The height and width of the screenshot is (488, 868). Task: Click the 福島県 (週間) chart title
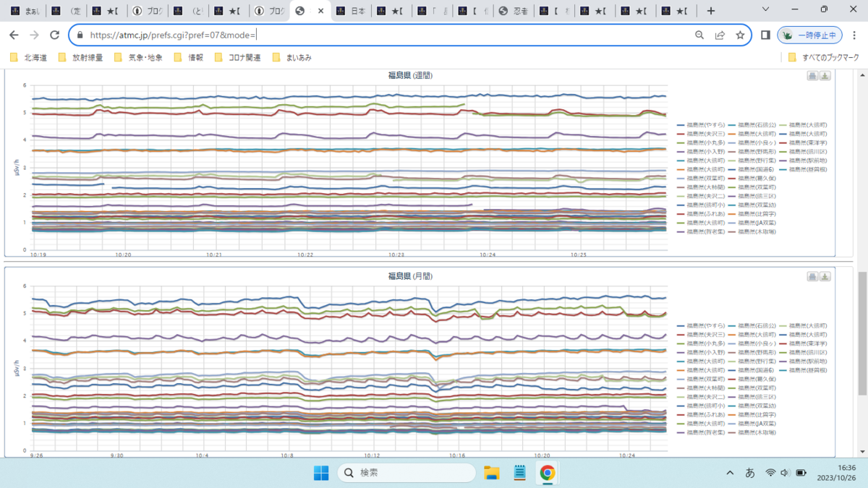(410, 75)
